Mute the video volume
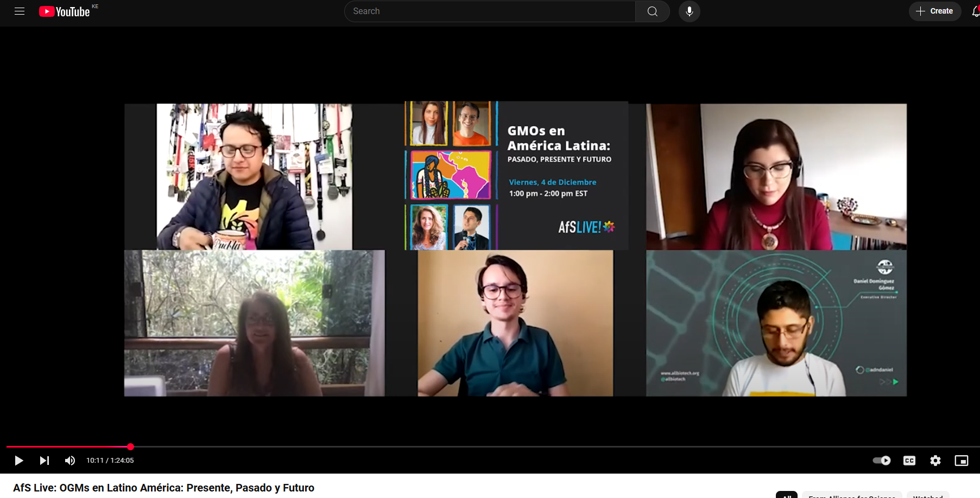 pos(70,461)
